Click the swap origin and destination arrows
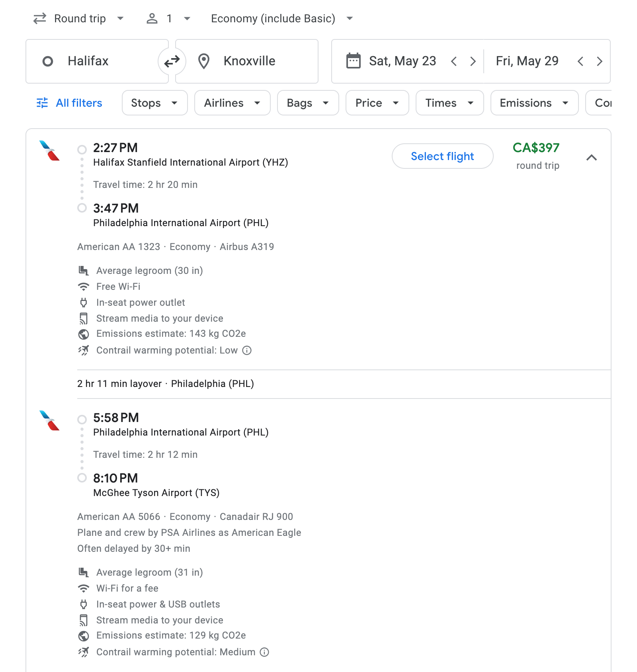 coord(172,61)
